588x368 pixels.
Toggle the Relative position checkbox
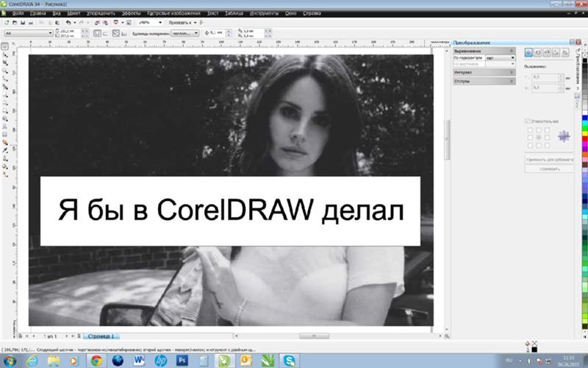tap(527, 121)
